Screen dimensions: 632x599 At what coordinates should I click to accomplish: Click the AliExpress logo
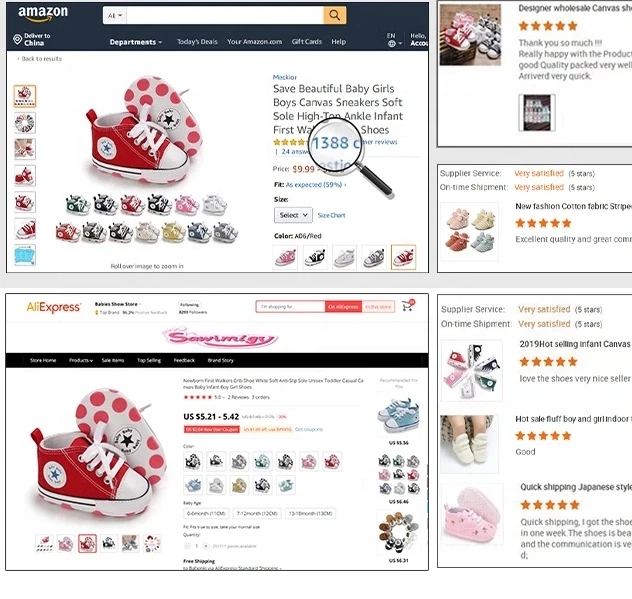click(53, 307)
